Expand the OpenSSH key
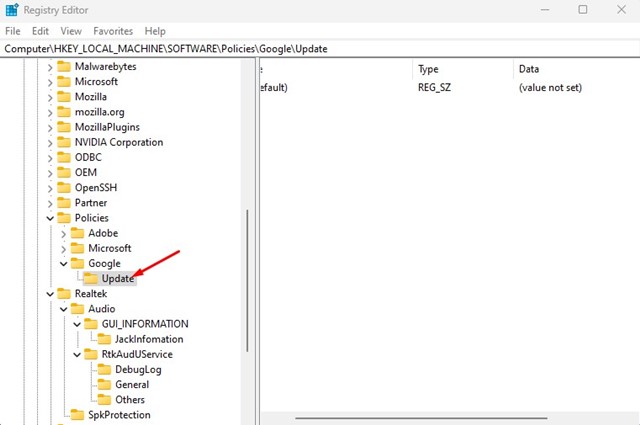Screen dimensions: 640x425 click(50, 188)
